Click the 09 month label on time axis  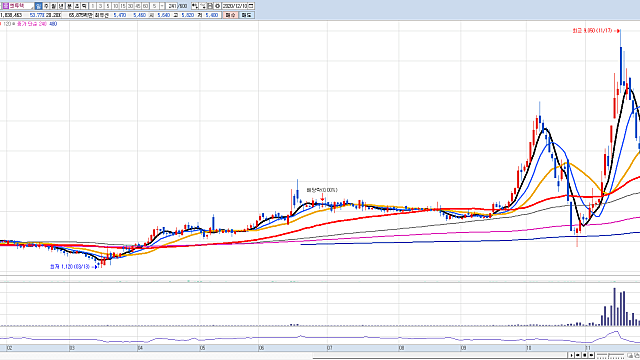(x=463, y=348)
